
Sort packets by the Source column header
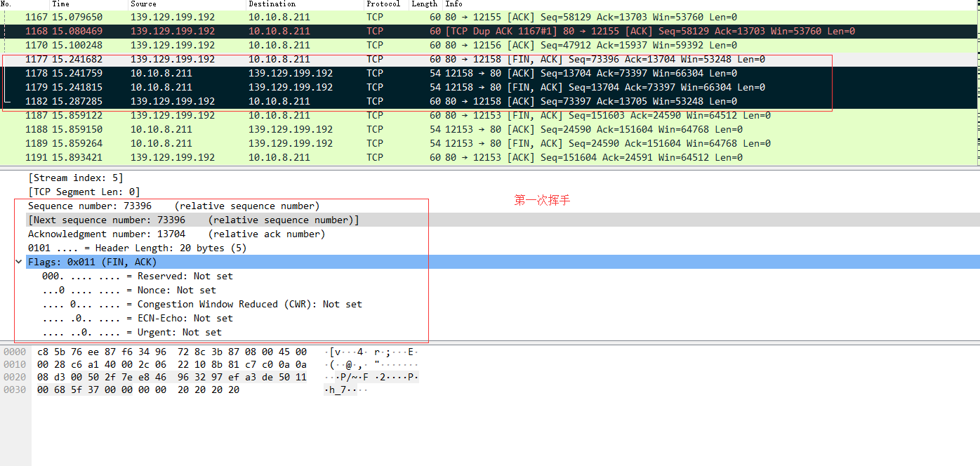click(x=143, y=4)
